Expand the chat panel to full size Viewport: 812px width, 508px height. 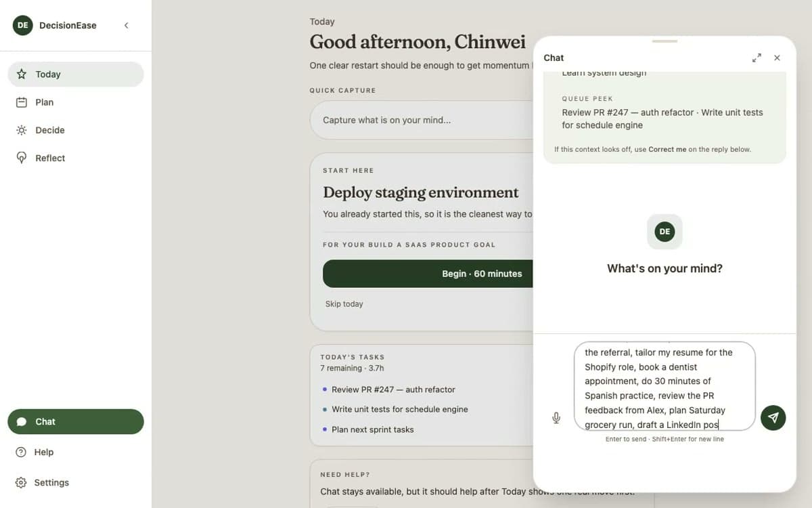[x=757, y=58]
